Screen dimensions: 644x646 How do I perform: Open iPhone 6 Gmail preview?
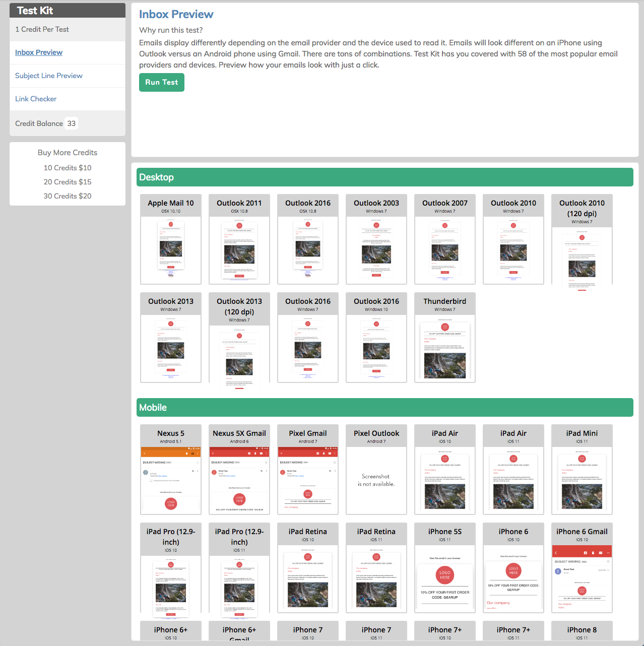coord(582,568)
